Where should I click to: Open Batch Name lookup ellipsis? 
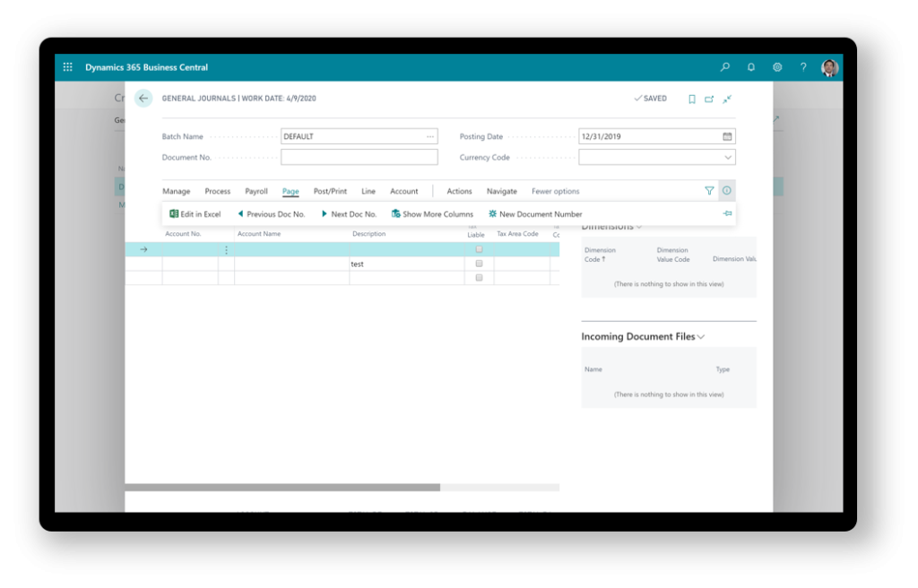430,137
